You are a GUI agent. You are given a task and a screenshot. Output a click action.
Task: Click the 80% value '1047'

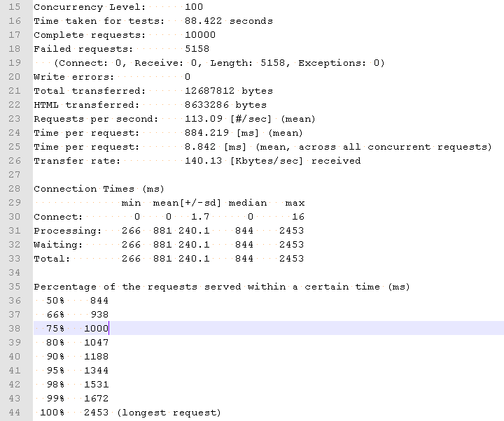pyautogui.click(x=96, y=343)
